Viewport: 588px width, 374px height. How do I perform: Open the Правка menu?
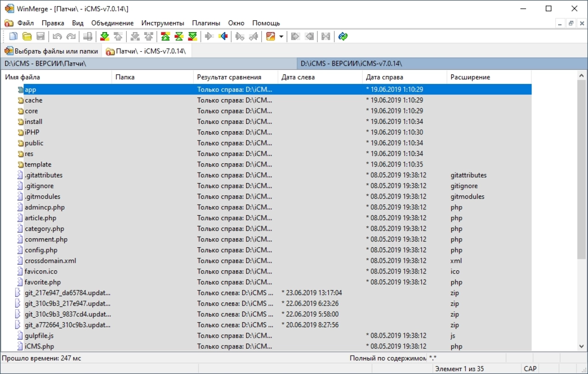click(53, 23)
